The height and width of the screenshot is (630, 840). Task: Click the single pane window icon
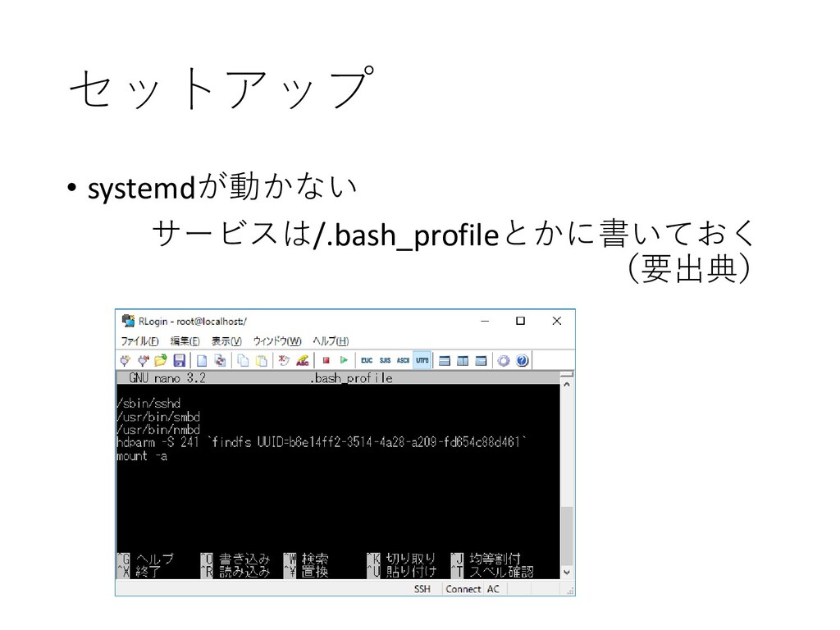coord(481,361)
